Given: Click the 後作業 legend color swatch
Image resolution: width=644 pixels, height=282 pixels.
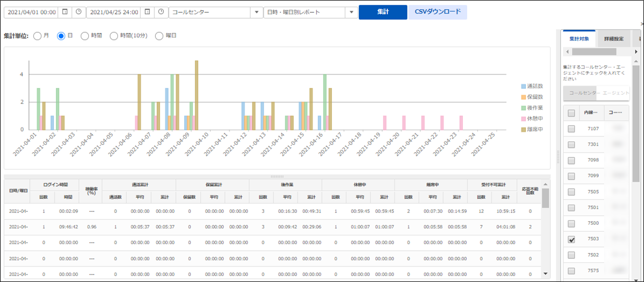Looking at the screenshot, I should pos(523,108).
